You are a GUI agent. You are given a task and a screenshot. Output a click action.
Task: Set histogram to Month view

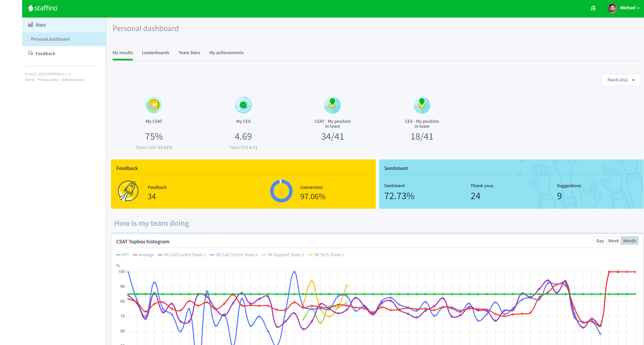[x=629, y=241]
